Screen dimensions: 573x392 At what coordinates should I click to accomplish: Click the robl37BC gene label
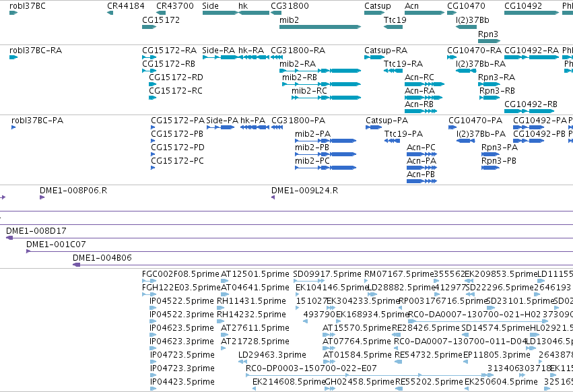point(28,6)
